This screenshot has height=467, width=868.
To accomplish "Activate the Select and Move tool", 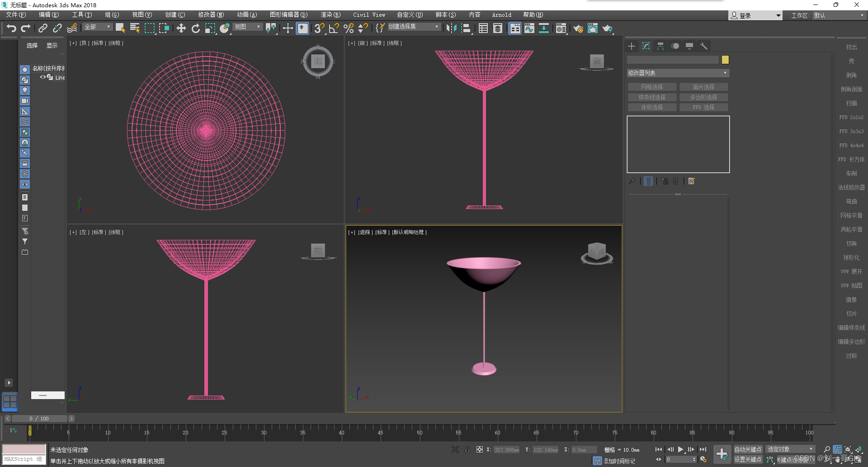I will tap(181, 29).
